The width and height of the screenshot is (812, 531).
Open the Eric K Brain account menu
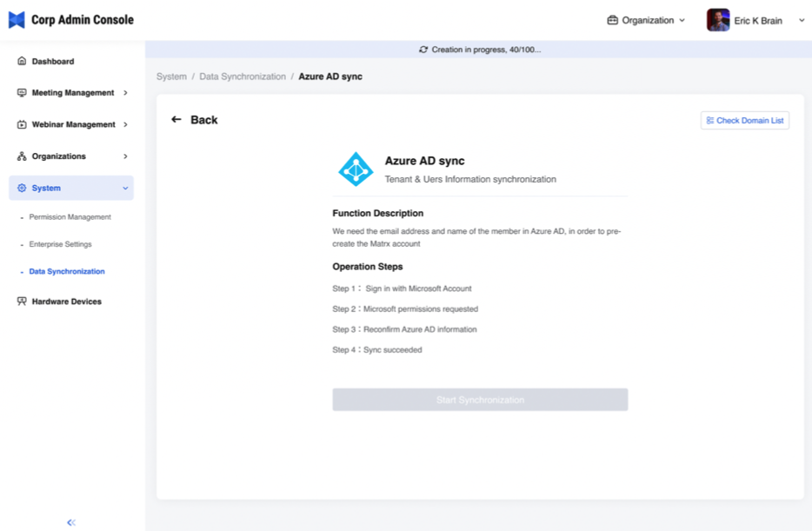pos(755,20)
